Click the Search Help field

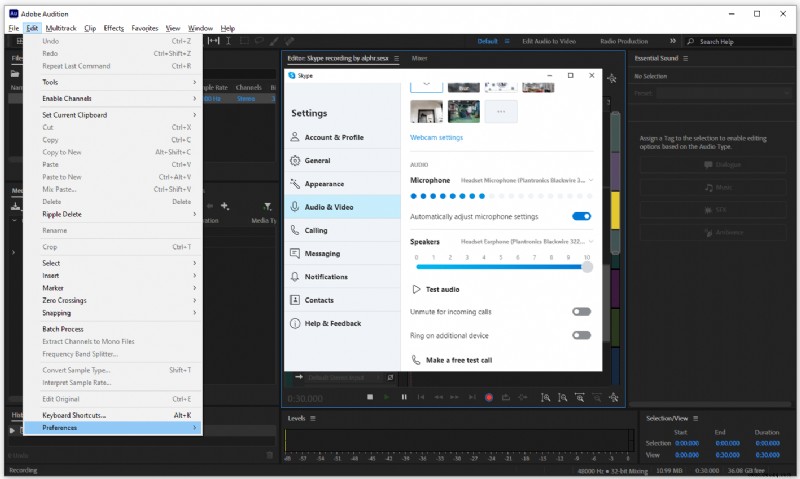pyautogui.click(x=739, y=41)
